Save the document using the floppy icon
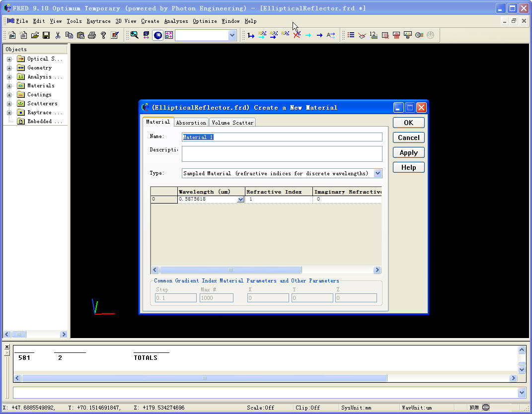Screen dimensions: 532x414 (x=46, y=35)
